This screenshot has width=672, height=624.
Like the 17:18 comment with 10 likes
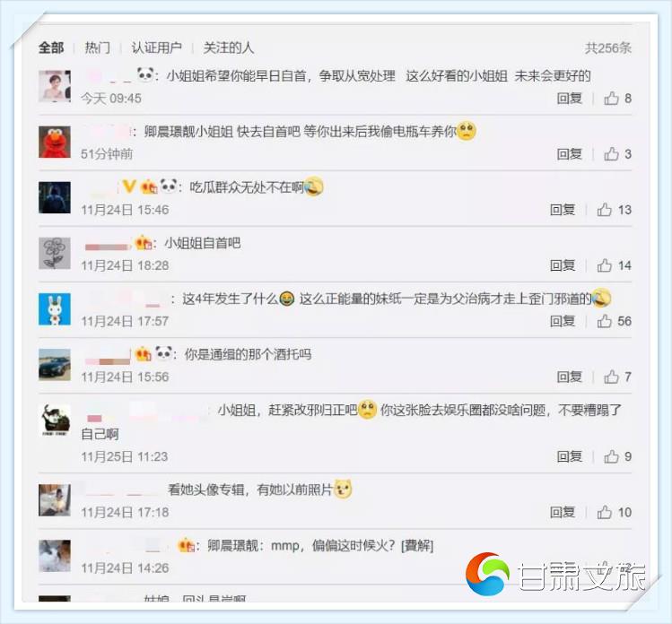point(605,512)
